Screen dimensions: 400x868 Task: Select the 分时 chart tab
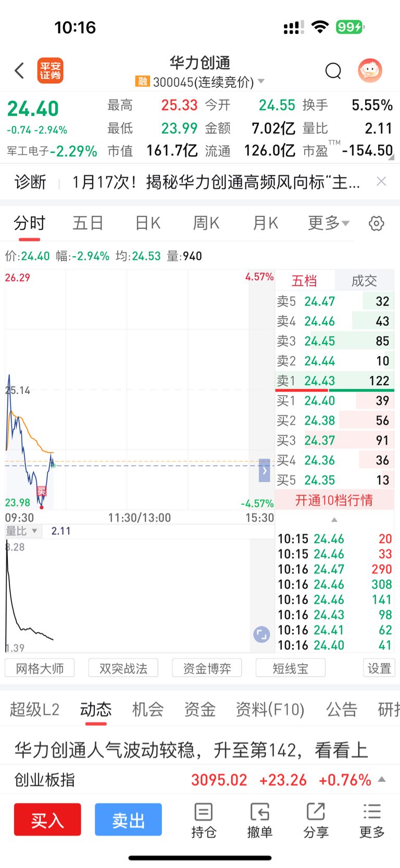pos(29,223)
